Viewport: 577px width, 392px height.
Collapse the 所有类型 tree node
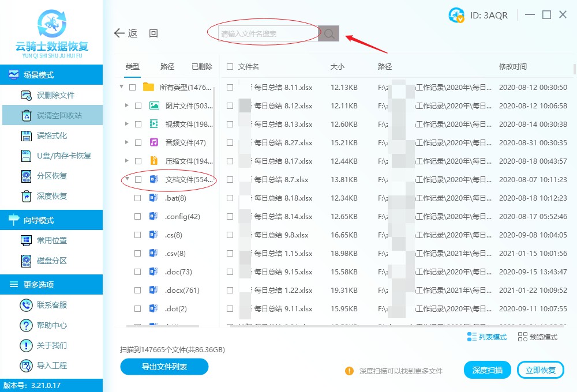121,87
